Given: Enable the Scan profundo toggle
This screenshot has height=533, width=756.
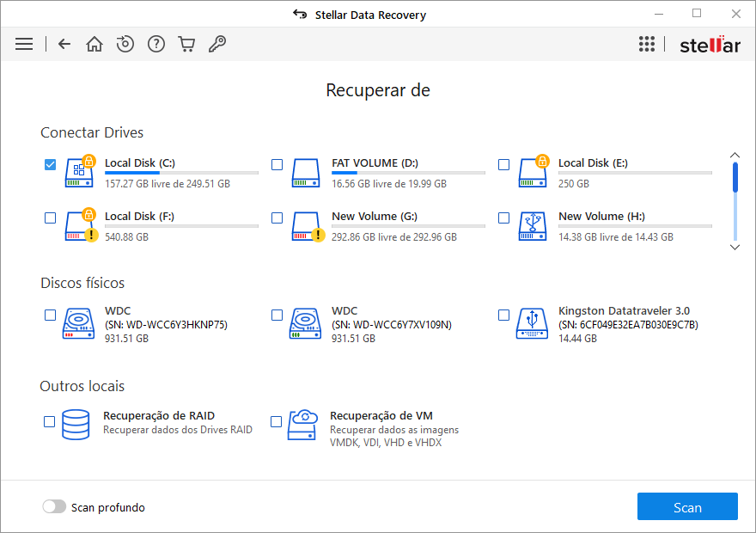Looking at the screenshot, I should click(54, 506).
